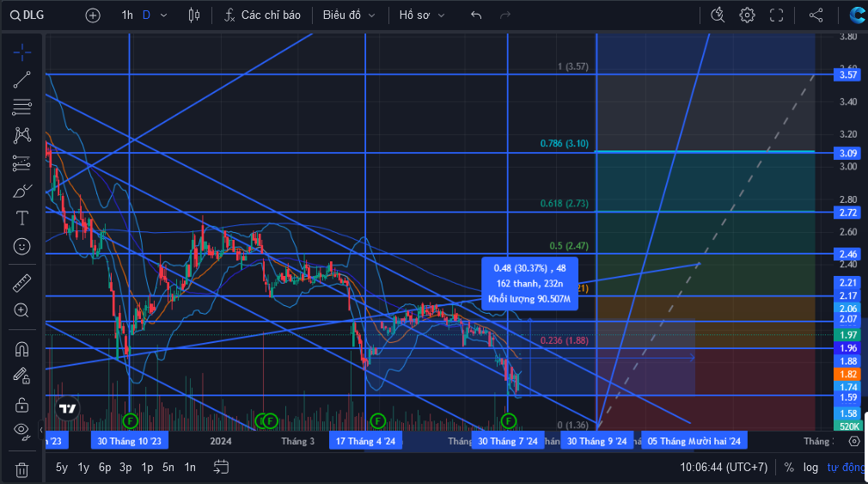Click the 2.46 price label
The image size is (868, 484).
tap(847, 254)
